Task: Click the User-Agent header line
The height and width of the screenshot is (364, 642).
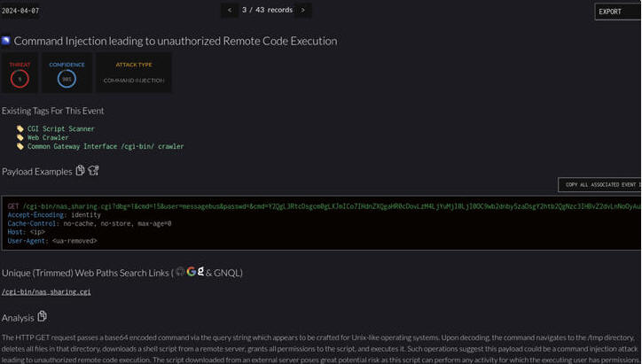Action: point(52,241)
